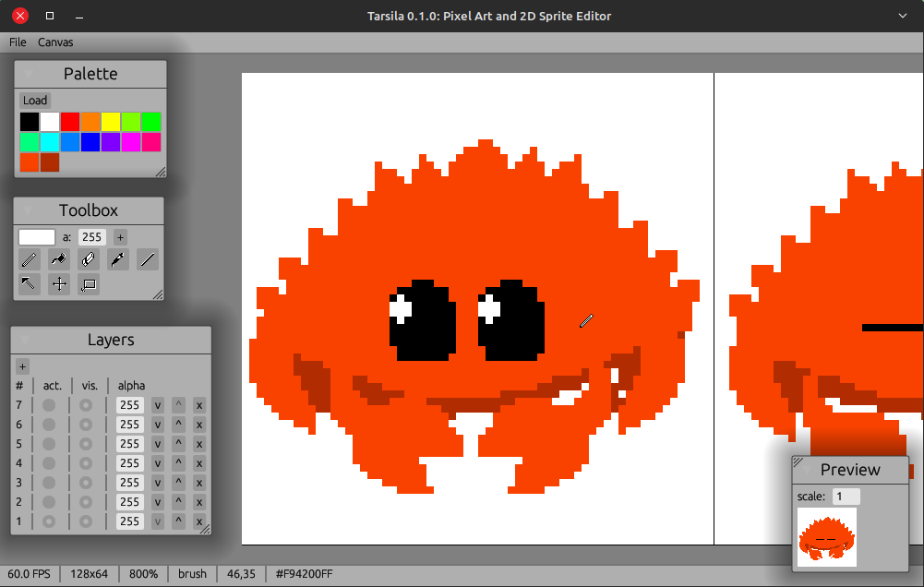Collapse the Preview panel
924x587 pixels.
pos(806,470)
